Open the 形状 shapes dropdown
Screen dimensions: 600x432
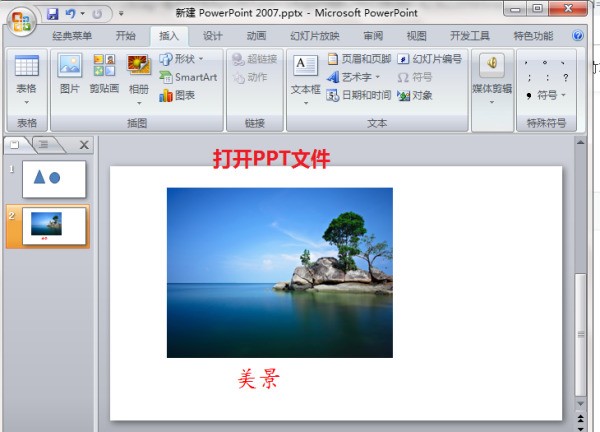[x=182, y=59]
